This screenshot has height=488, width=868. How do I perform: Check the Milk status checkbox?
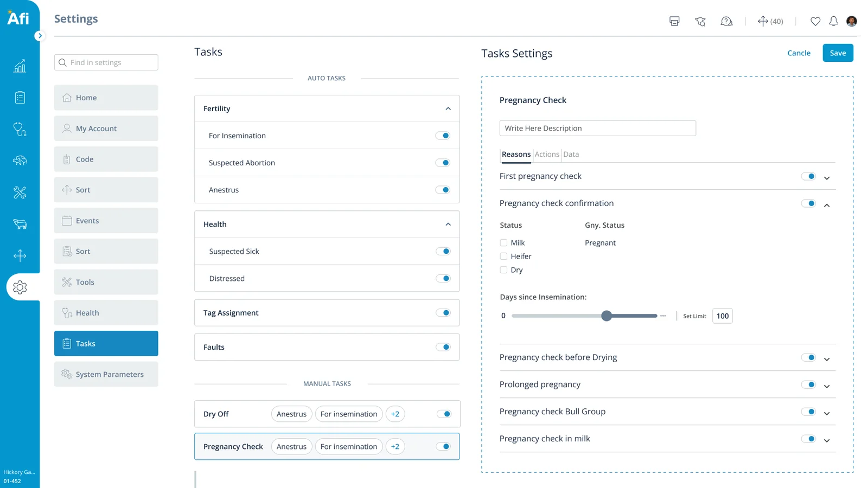point(503,243)
